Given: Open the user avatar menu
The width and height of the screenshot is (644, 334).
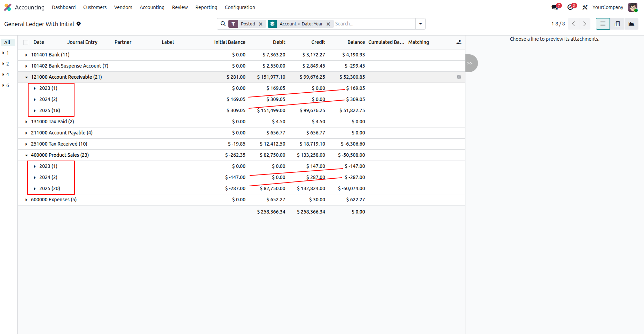Looking at the screenshot, I should pyautogui.click(x=633, y=7).
